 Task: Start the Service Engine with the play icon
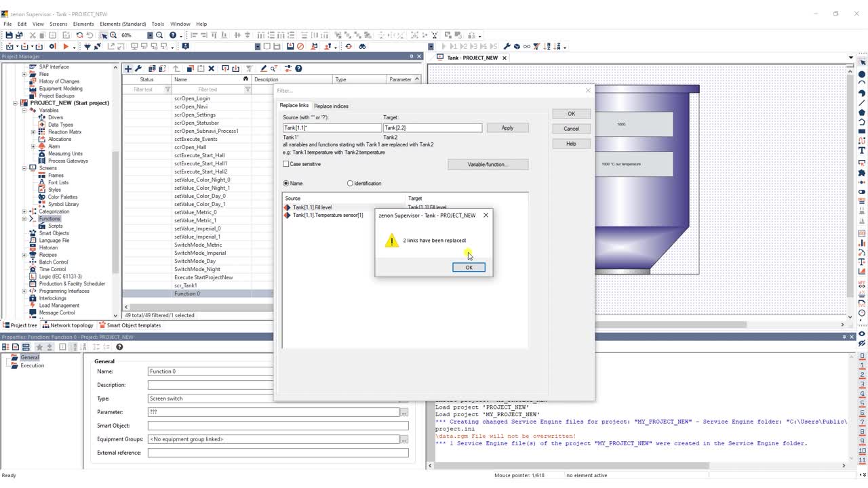[66, 46]
